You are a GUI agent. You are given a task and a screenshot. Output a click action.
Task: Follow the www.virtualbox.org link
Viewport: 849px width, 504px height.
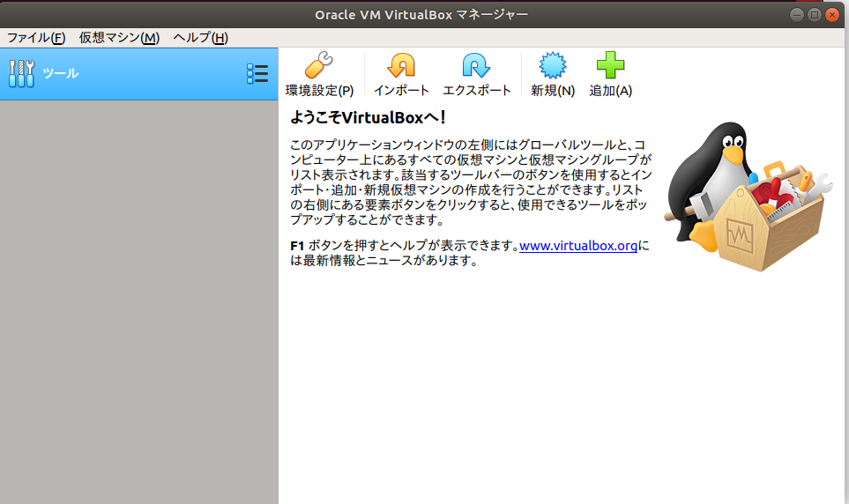pos(577,246)
